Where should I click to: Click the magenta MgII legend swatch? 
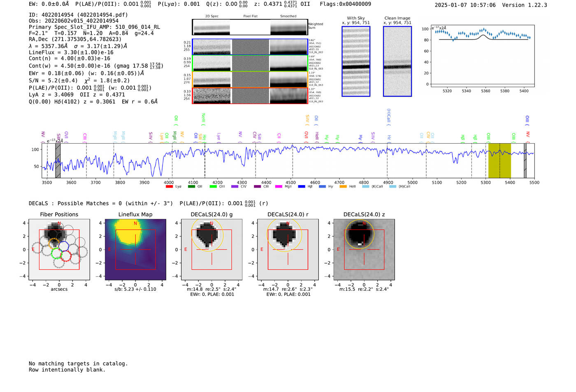click(279, 187)
